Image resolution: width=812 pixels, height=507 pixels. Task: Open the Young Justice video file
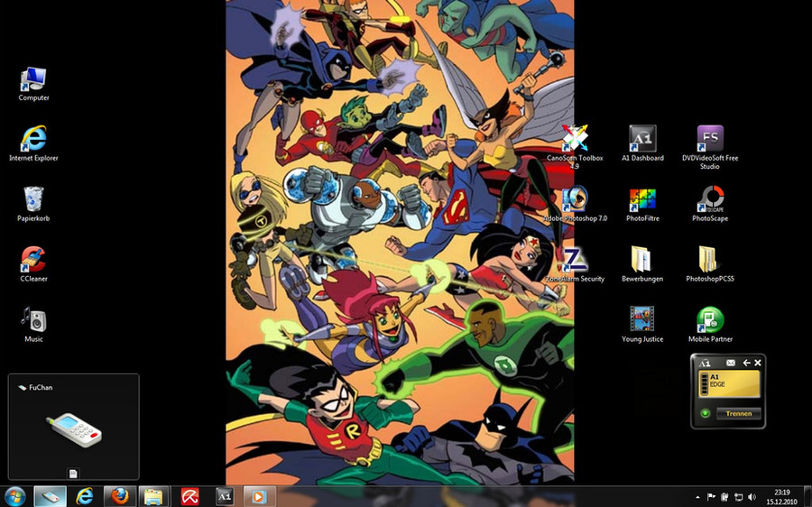click(x=642, y=325)
